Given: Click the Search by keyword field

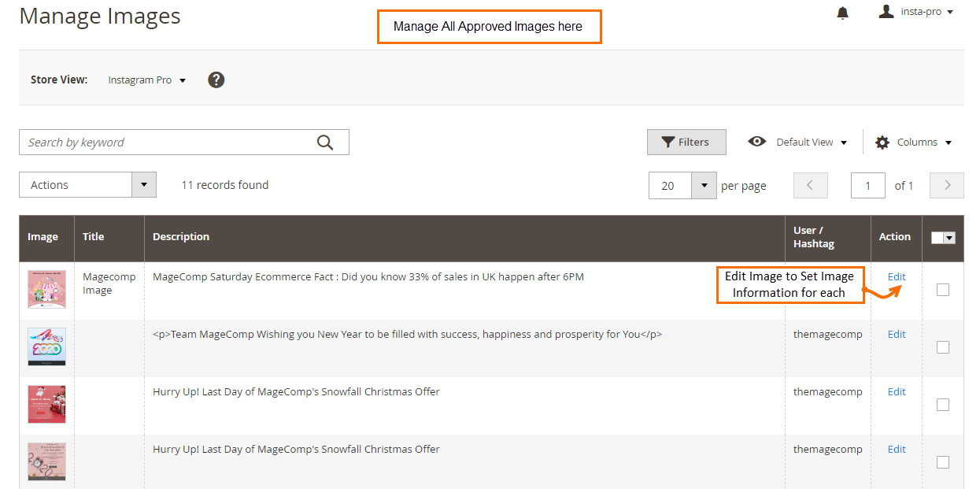Looking at the screenshot, I should point(169,143).
